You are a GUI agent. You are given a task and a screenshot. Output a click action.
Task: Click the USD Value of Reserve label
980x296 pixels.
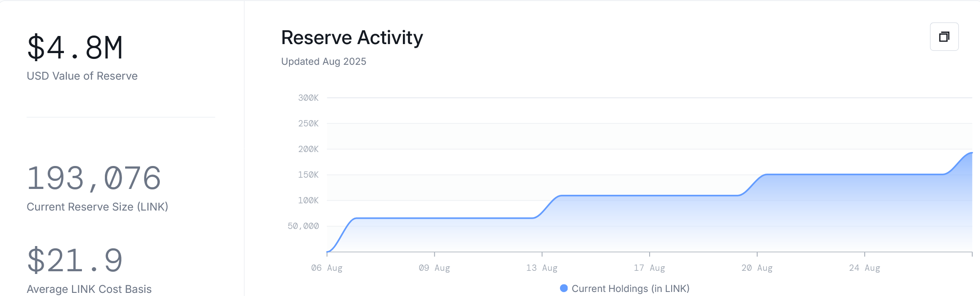pyautogui.click(x=82, y=76)
